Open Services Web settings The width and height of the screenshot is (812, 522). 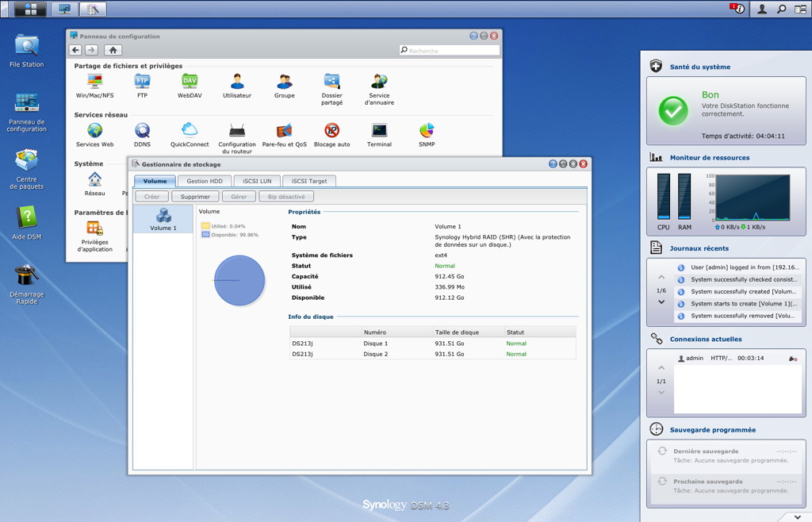[95, 135]
